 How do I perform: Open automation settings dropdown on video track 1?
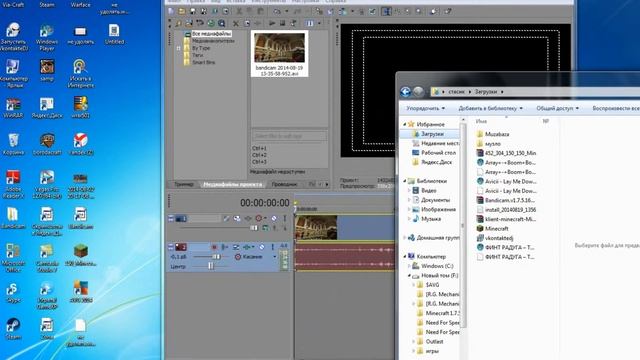click(x=265, y=218)
